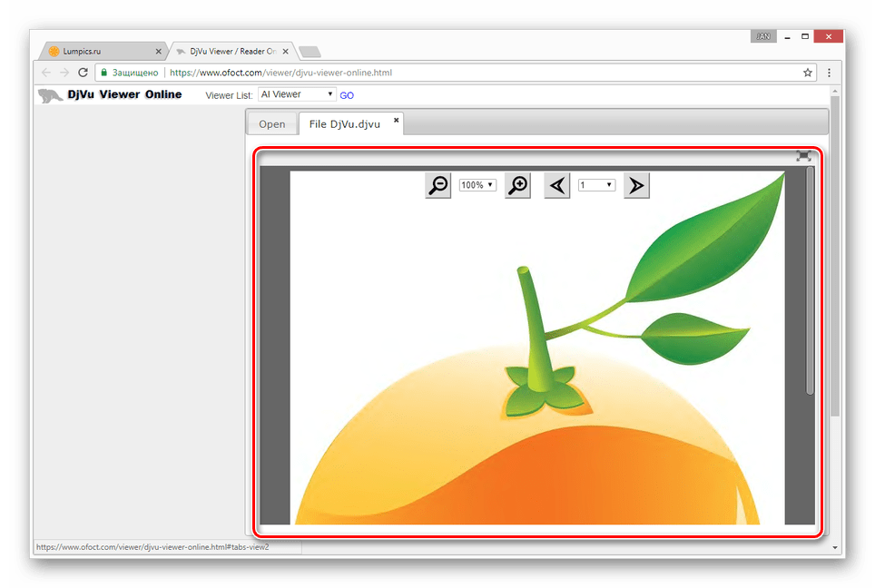
Task: Close the Lumpics.ru browser tab
Action: (x=159, y=52)
